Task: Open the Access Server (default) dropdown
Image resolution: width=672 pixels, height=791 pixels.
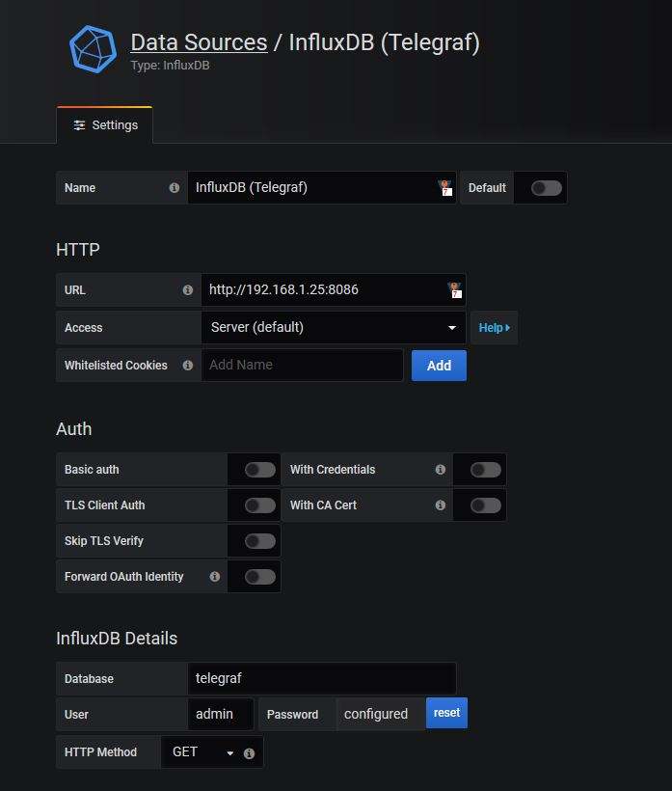Action: click(x=333, y=328)
